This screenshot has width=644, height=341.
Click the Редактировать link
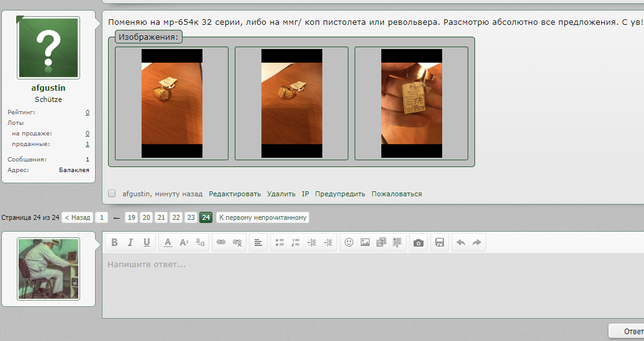pyautogui.click(x=235, y=194)
